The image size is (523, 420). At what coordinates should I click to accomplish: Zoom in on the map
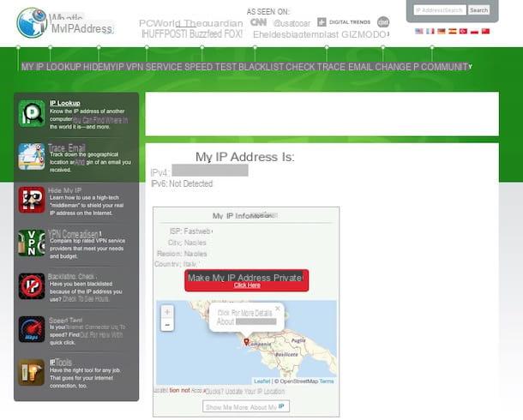pyautogui.click(x=167, y=312)
